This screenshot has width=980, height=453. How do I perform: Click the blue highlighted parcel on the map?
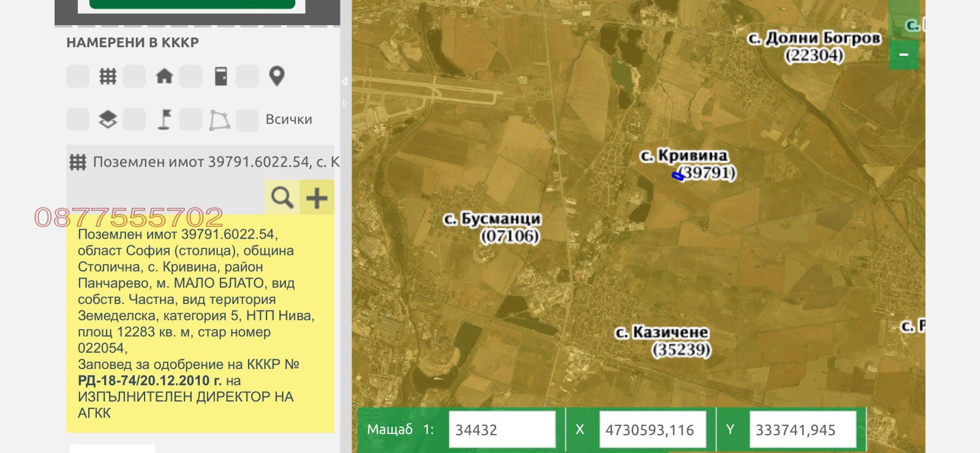click(x=677, y=177)
